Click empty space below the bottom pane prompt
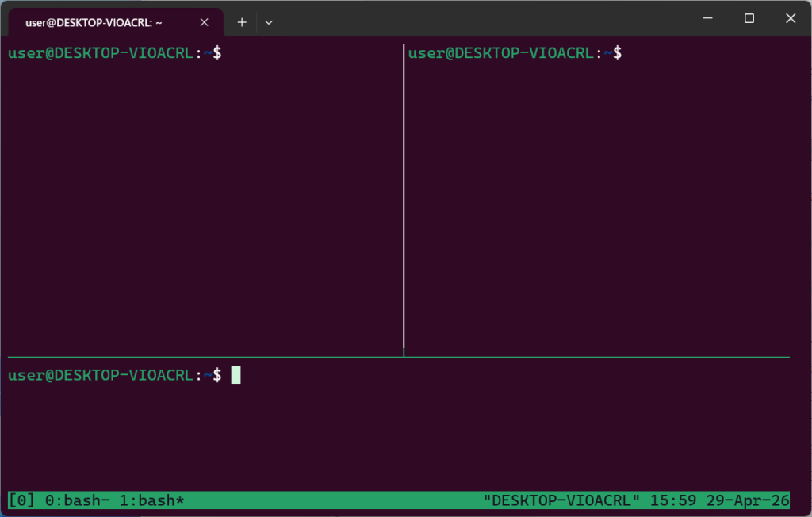Screen dimensions: 812x517 396,436
